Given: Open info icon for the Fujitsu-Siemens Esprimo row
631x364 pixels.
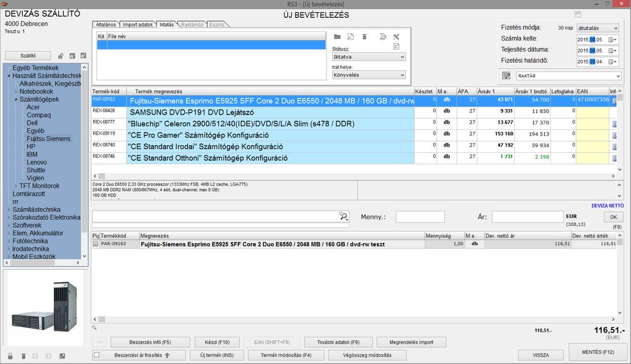Looking at the screenshot, I should [614, 102].
